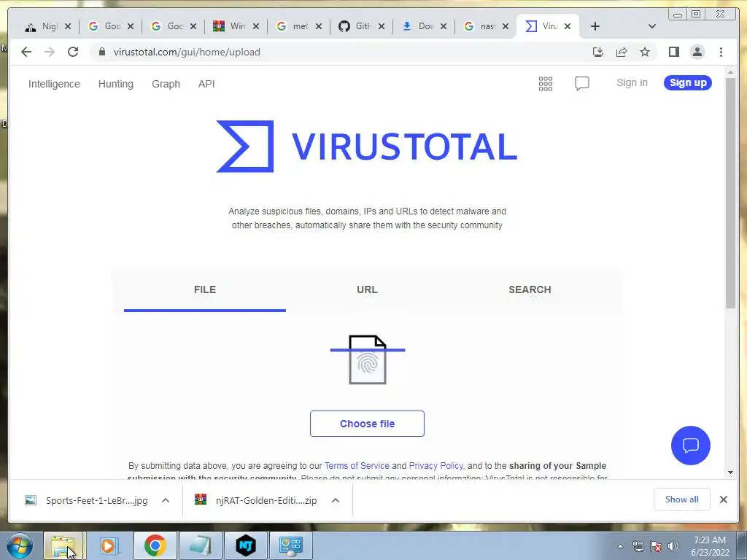
Task: Bookmark this page with the star icon
Action: pyautogui.click(x=645, y=52)
